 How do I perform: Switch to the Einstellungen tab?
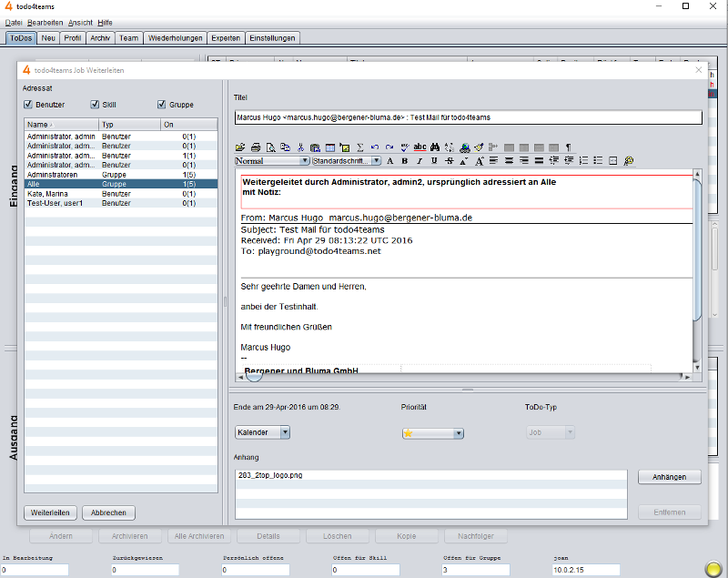[x=272, y=38]
